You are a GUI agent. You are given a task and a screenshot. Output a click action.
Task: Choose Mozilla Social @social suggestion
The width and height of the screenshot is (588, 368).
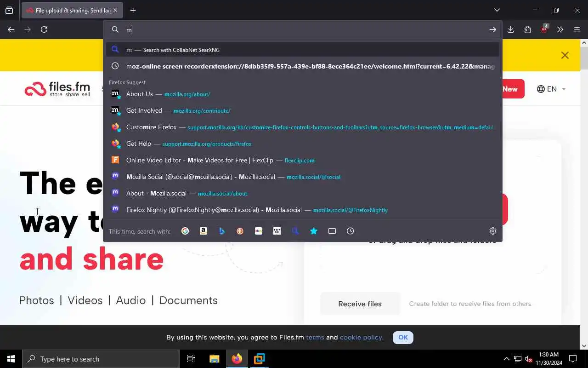(303, 177)
